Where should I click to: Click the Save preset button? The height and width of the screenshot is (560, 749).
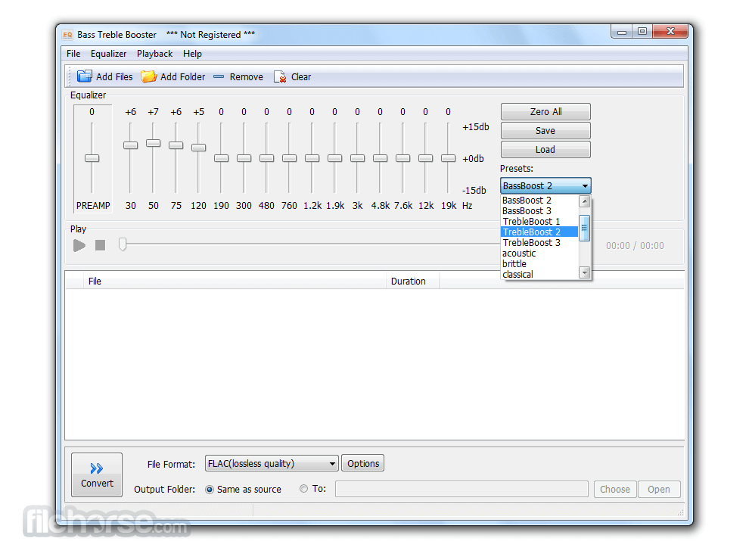(x=545, y=131)
